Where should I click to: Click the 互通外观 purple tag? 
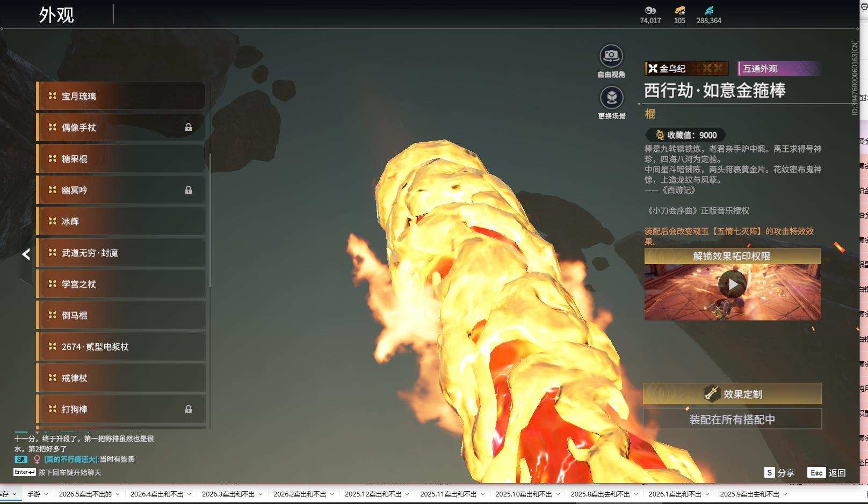coord(779,68)
